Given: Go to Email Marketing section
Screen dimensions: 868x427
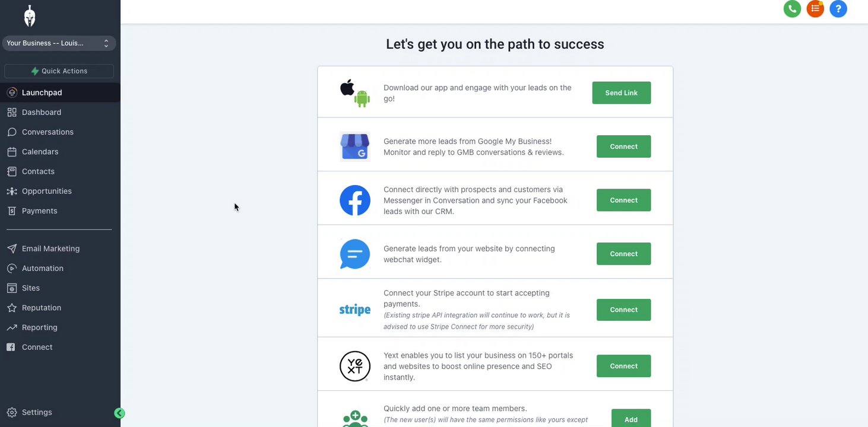Looking at the screenshot, I should [50, 248].
